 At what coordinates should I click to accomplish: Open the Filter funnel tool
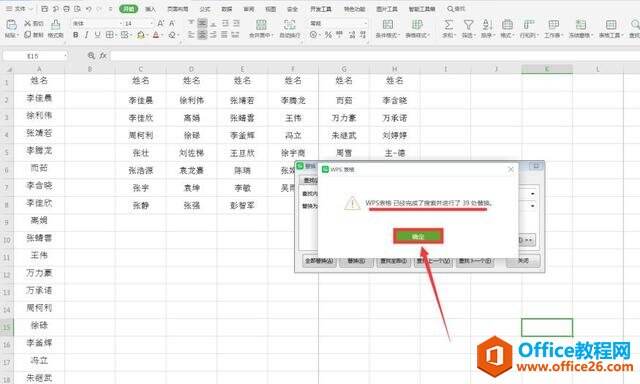click(x=468, y=25)
